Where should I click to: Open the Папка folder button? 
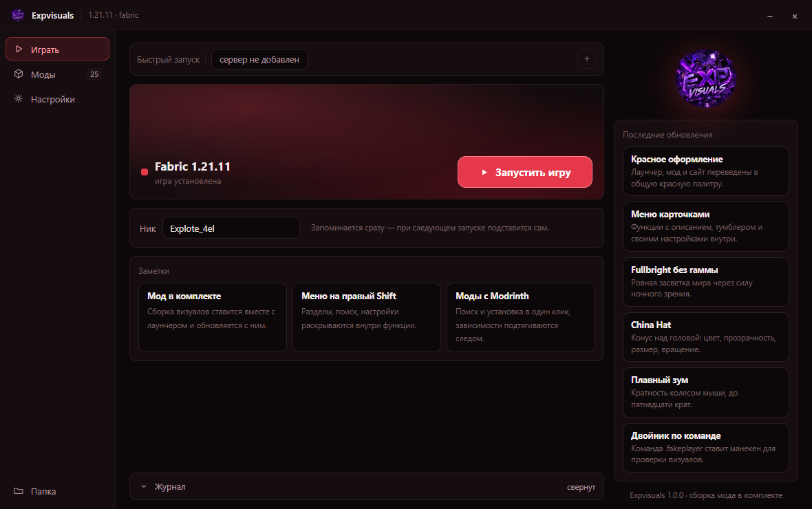pos(58,491)
